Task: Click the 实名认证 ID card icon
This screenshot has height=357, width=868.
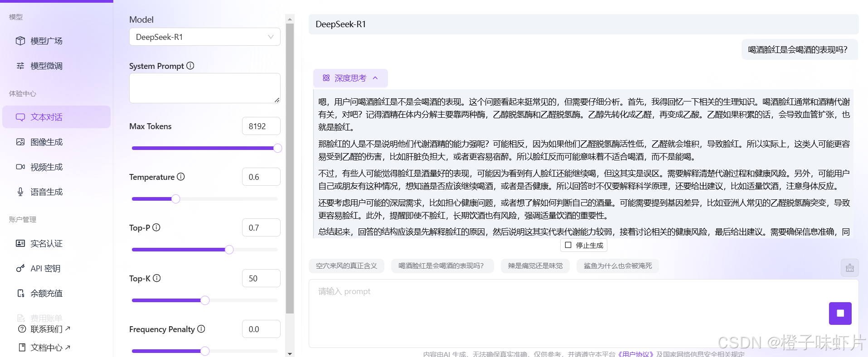Action: coord(20,243)
